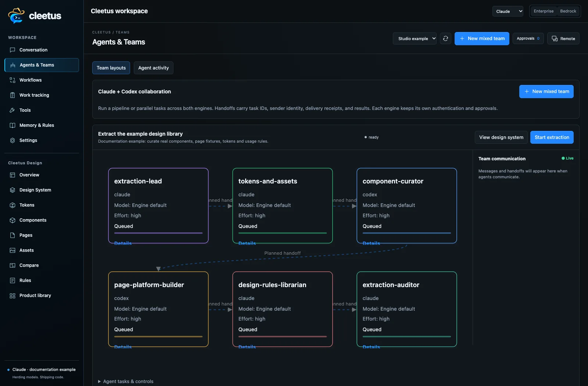Viewport: 588px width, 386px height.
Task: Open Details link on extraction-lead card
Action: (123, 243)
